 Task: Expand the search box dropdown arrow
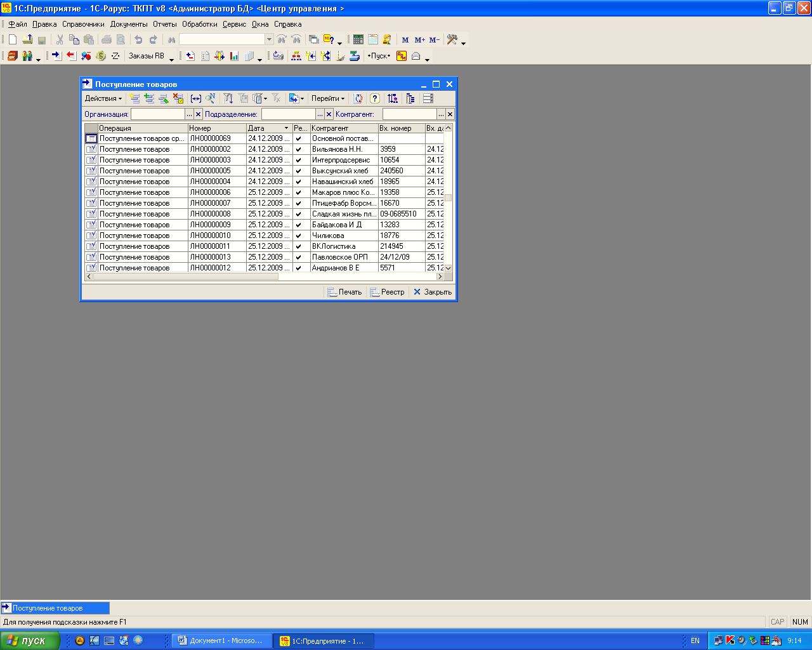tap(269, 39)
